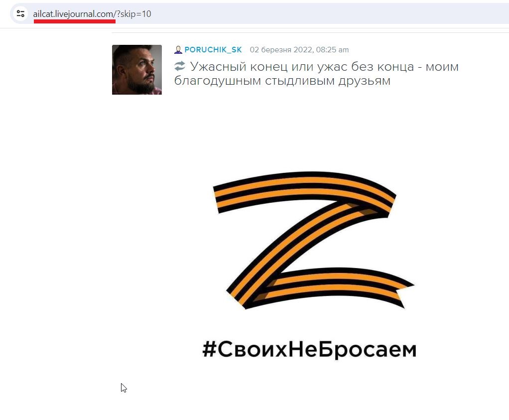
Task: Focus the address bar URL field
Action: (x=259, y=13)
